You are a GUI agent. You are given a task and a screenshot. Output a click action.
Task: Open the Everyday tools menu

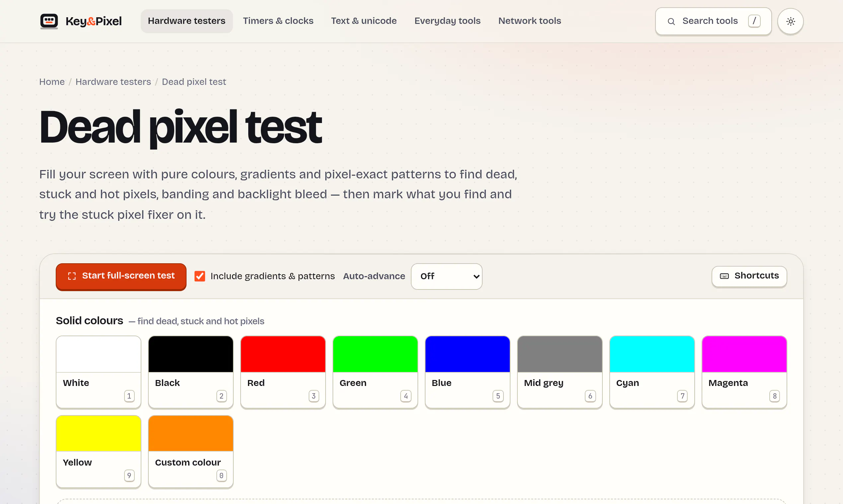point(447,21)
